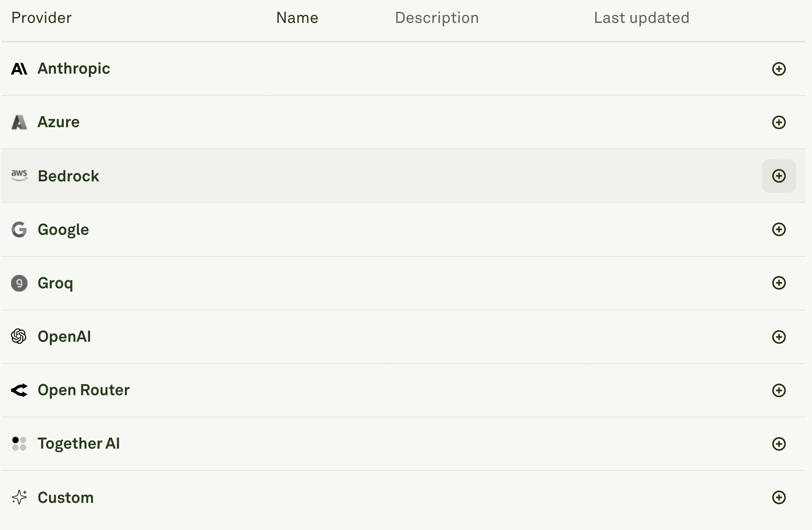Screen dimensions: 812x530
Task: Click the OpenAI provider logo
Action: (x=19, y=336)
